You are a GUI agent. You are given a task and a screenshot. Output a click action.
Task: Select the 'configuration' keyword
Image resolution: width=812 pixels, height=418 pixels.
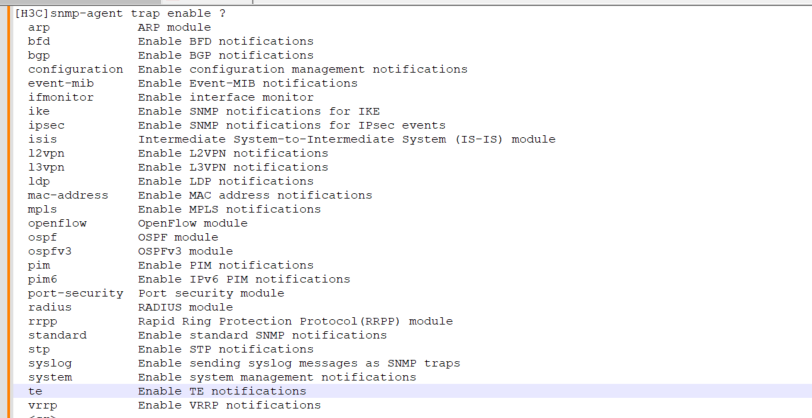point(76,69)
